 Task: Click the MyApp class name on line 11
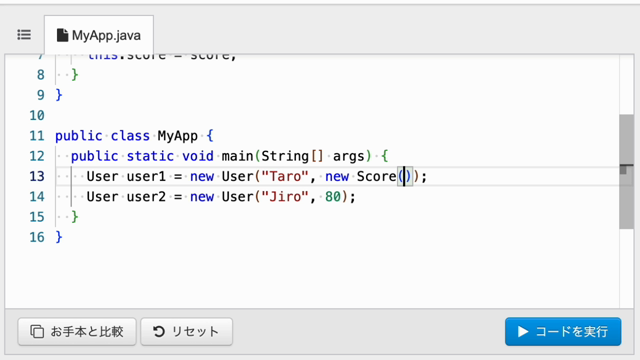[178, 136]
